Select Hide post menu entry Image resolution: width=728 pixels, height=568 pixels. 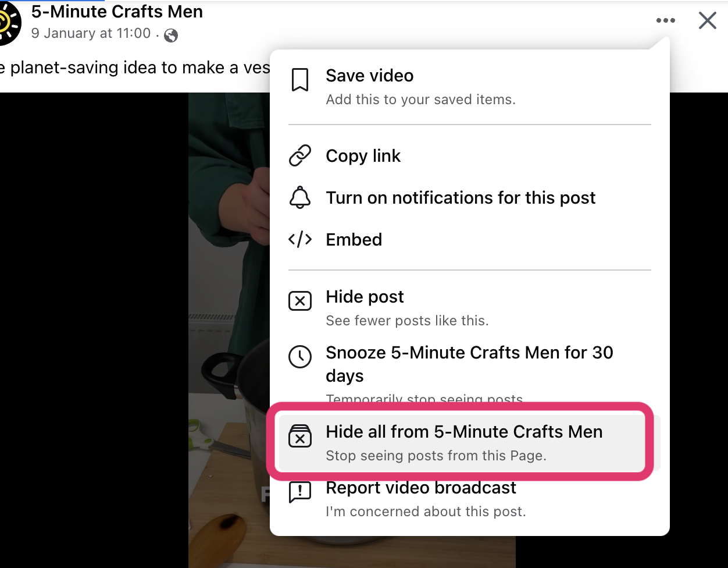point(470,308)
